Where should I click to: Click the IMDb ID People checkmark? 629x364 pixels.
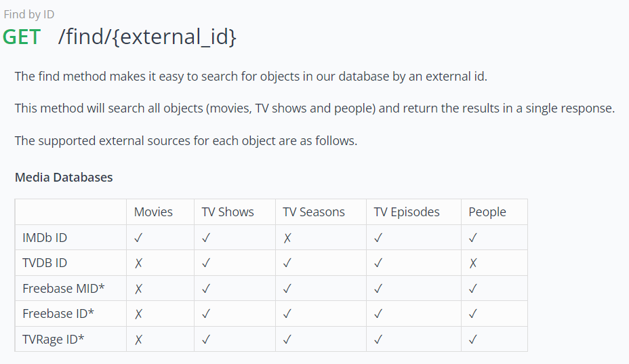(473, 238)
